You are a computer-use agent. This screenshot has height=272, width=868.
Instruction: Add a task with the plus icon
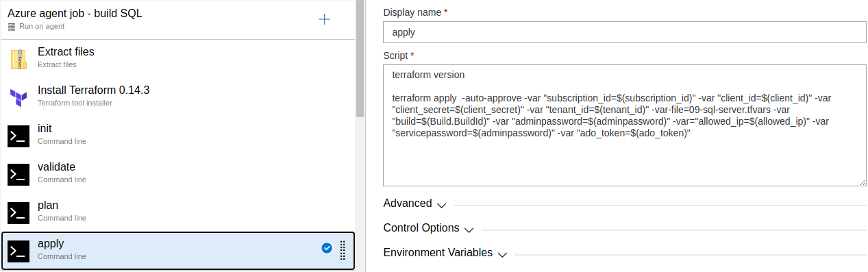(x=325, y=19)
